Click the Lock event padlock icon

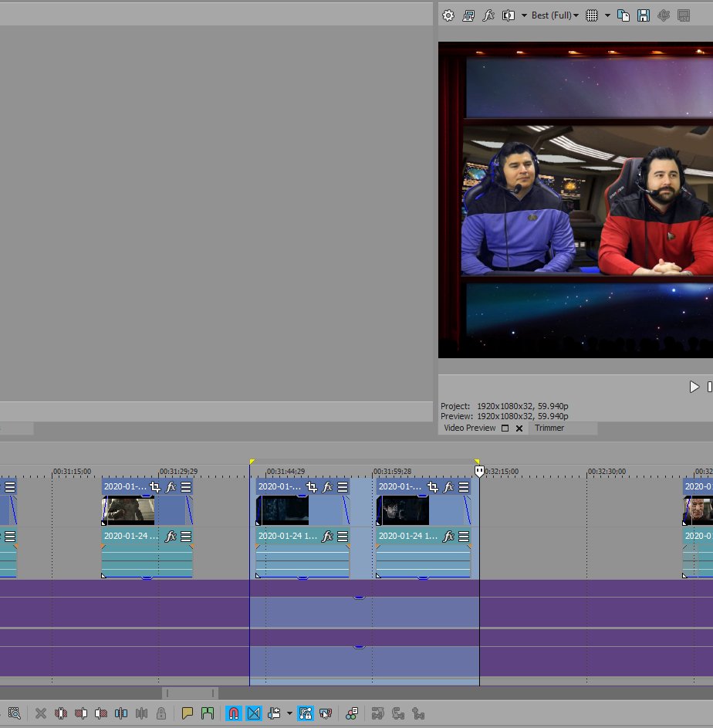pyautogui.click(x=161, y=713)
